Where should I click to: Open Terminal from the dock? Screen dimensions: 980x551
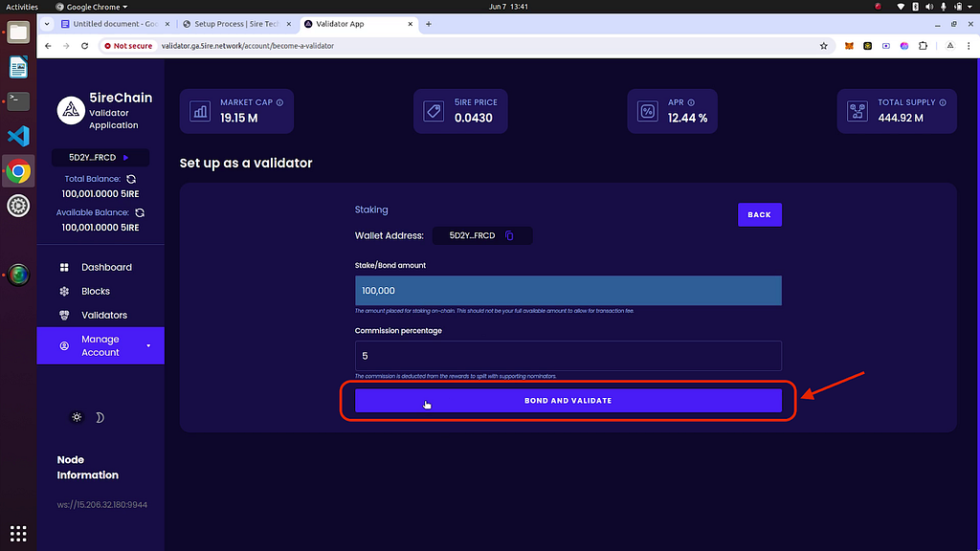18,101
